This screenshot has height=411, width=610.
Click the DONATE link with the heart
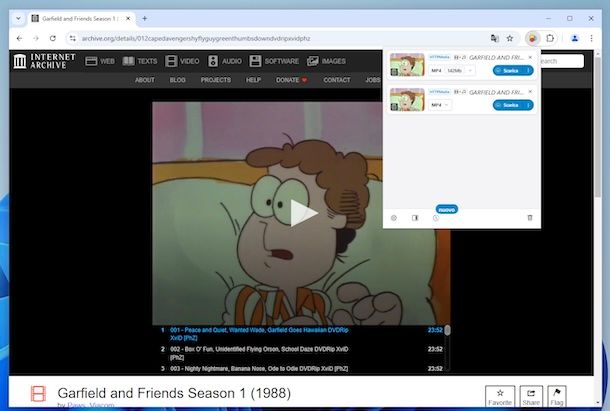291,80
